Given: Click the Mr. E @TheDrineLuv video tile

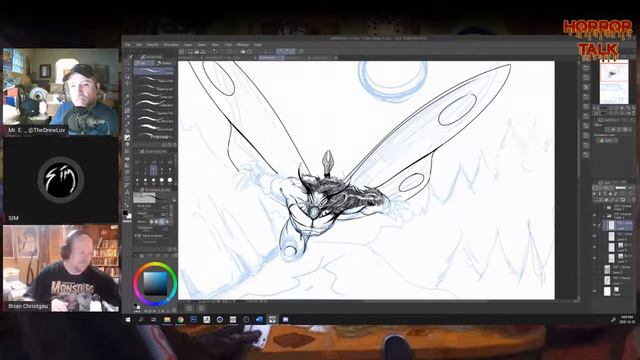Looking at the screenshot, I should point(60,92).
